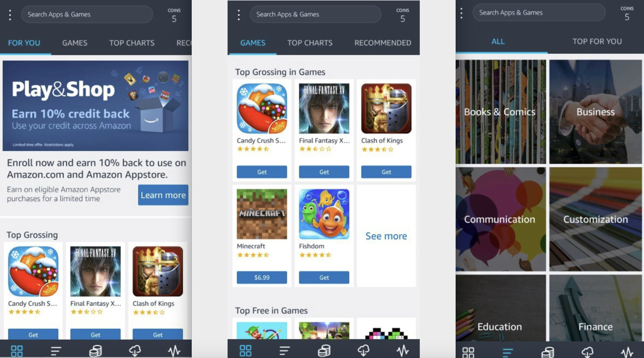Select the FOR YOU tab on left screen
This screenshot has width=644, height=358.
click(x=23, y=42)
